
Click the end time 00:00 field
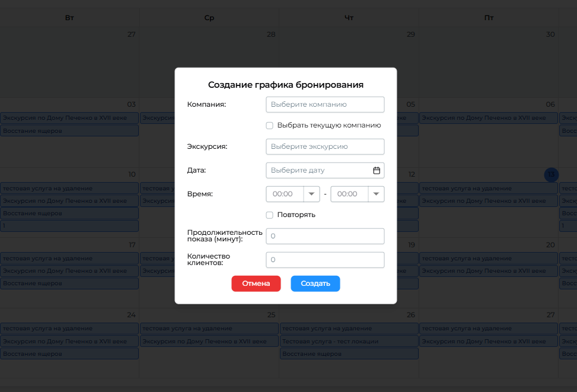[349, 194]
